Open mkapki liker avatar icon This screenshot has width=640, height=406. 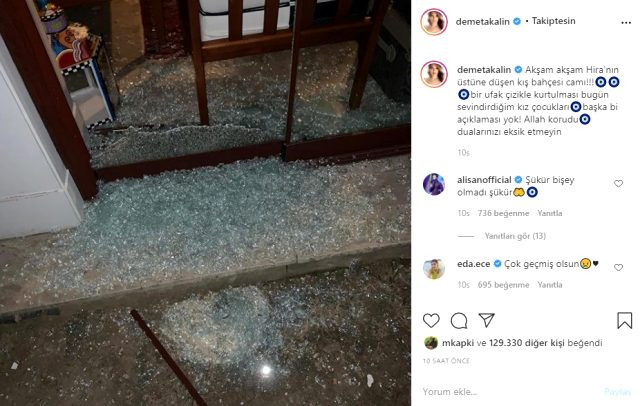pyautogui.click(x=431, y=343)
